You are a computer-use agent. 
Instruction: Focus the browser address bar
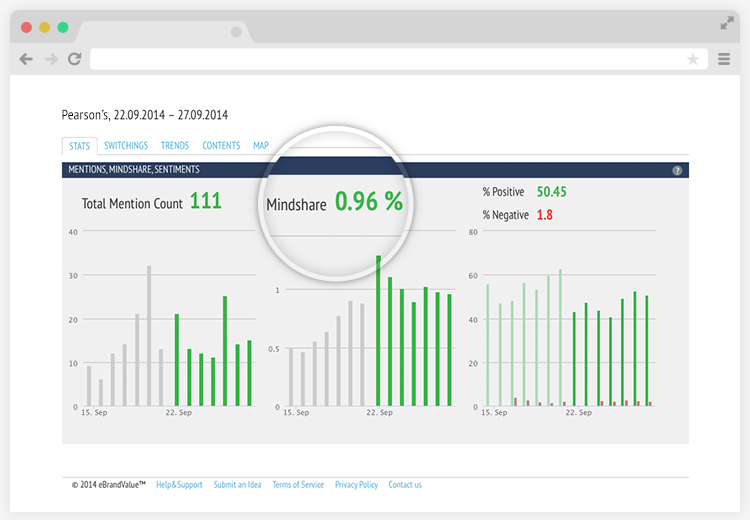[399, 59]
